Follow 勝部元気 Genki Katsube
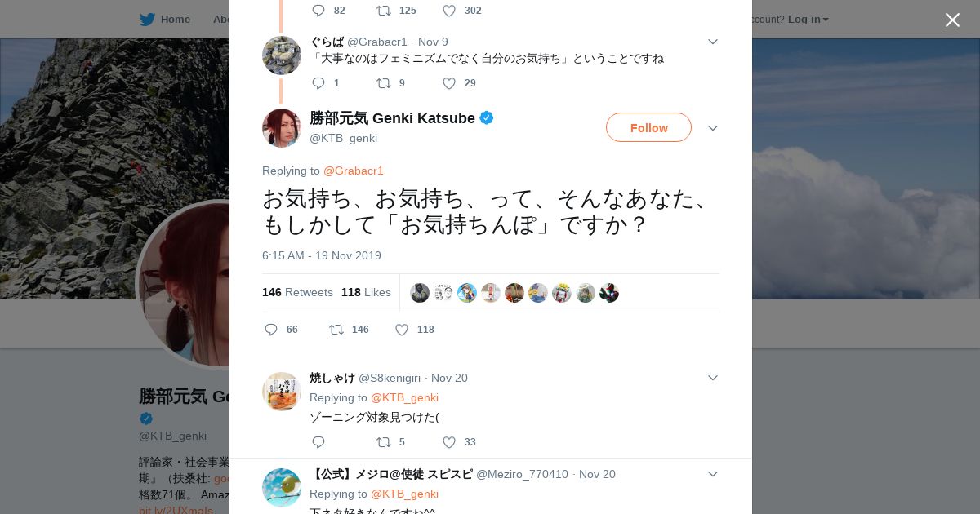The height and width of the screenshot is (514, 980). 648,127
